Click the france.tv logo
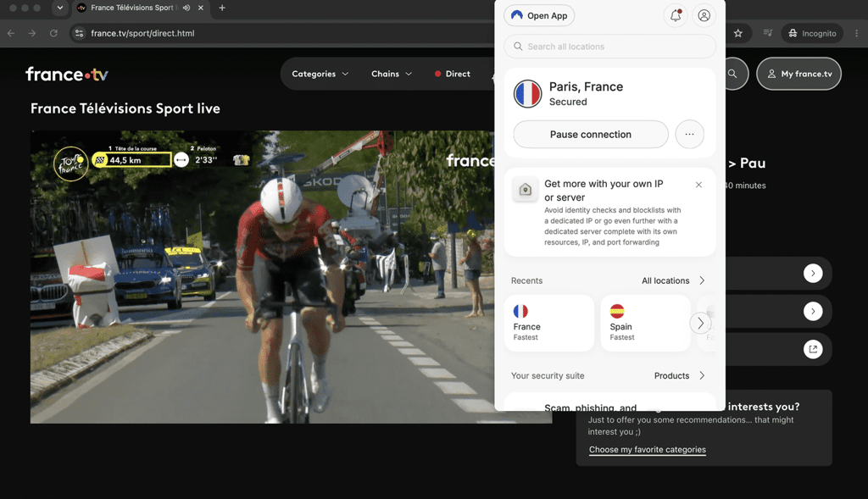This screenshot has width=868, height=499. (x=67, y=75)
